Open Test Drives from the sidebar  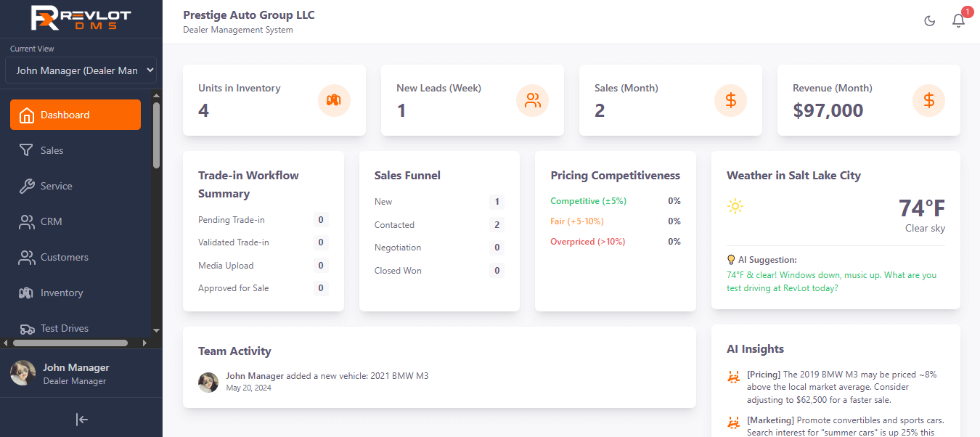click(x=64, y=328)
